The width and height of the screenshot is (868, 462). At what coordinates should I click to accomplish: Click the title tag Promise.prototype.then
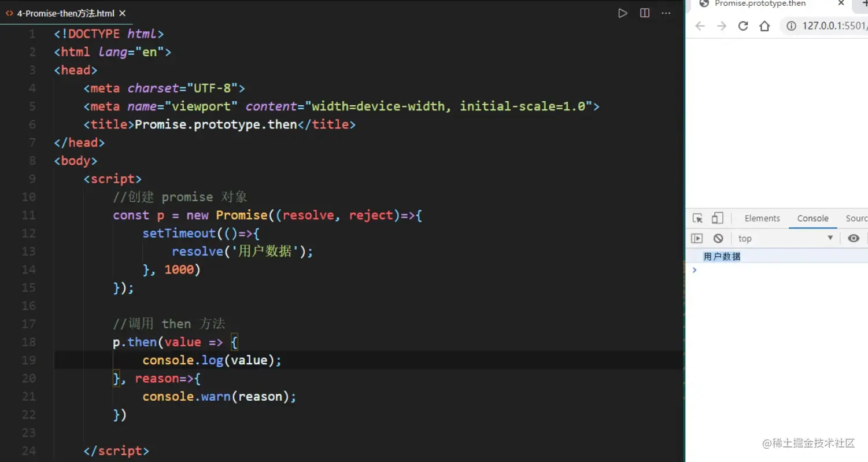click(219, 124)
